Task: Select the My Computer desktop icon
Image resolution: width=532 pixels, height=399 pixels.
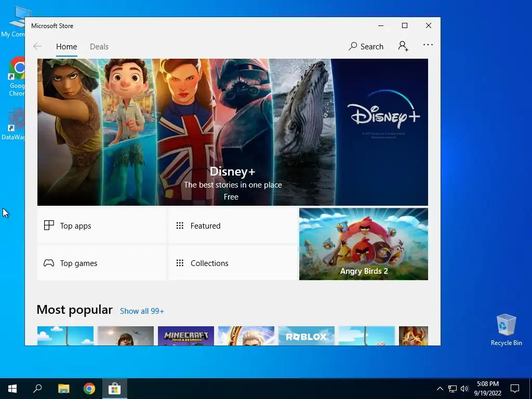Action: pyautogui.click(x=14, y=22)
